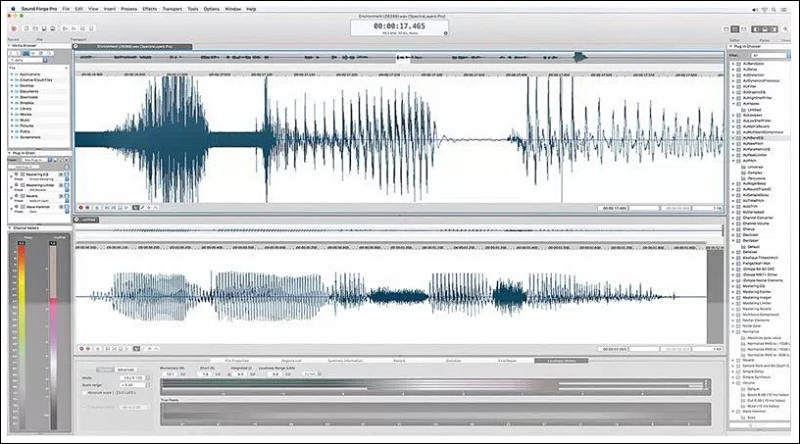The image size is (800, 444).
Task: Open the Filter dropdown in Plug-In Chooser
Action: [x=769, y=55]
